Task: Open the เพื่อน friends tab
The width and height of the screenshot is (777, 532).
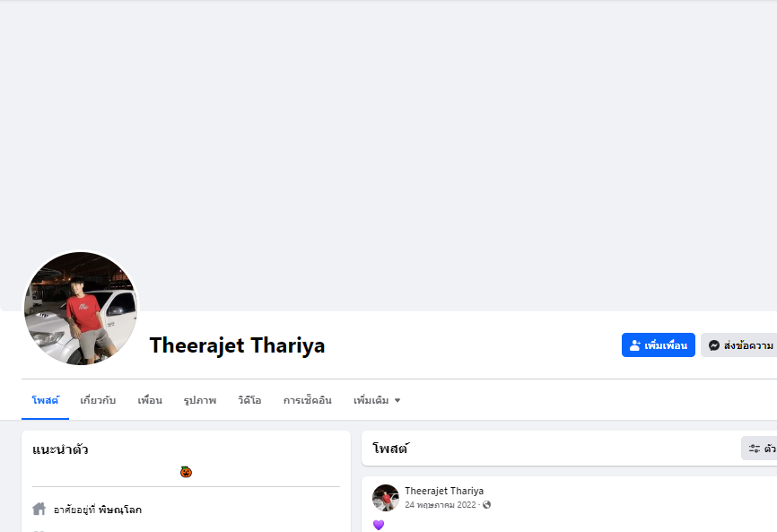Action: click(150, 400)
